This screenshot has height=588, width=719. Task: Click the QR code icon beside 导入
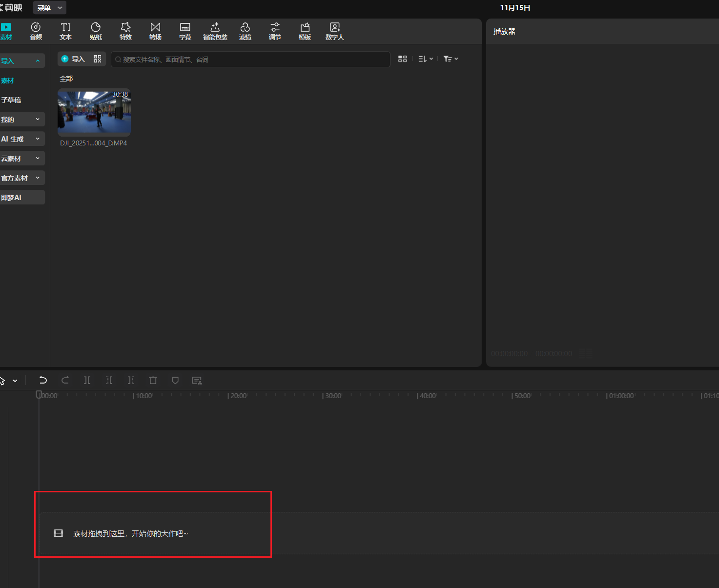98,59
